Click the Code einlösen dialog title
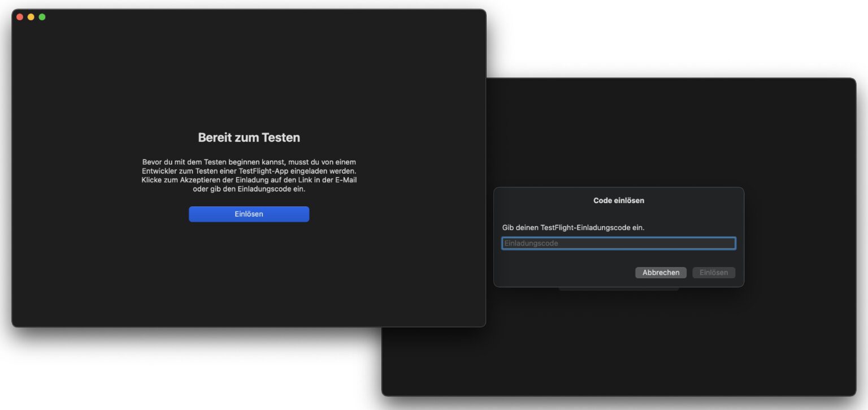The width and height of the screenshot is (868, 410). (618, 200)
